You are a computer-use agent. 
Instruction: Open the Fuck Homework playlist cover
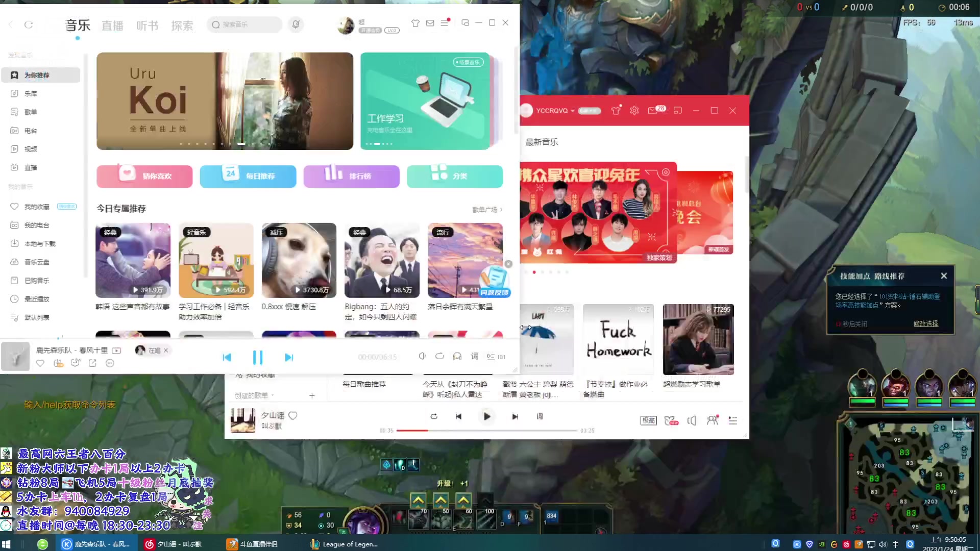[x=618, y=339]
